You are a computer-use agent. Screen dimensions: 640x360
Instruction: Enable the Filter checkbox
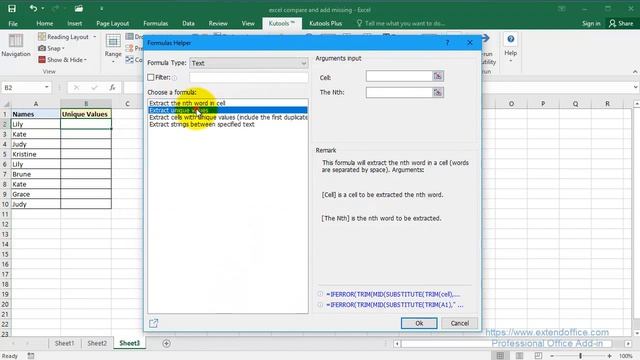151,77
